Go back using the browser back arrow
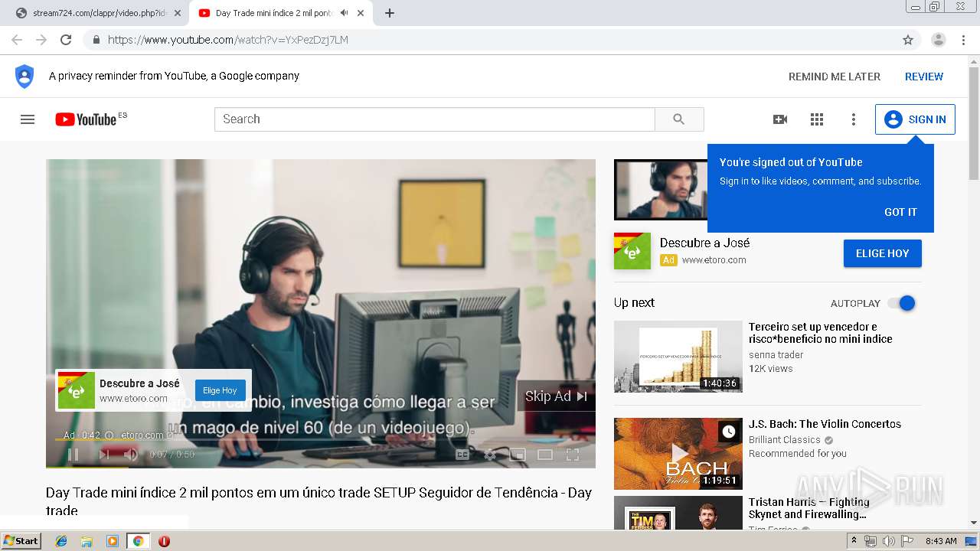980x551 pixels. click(x=17, y=40)
